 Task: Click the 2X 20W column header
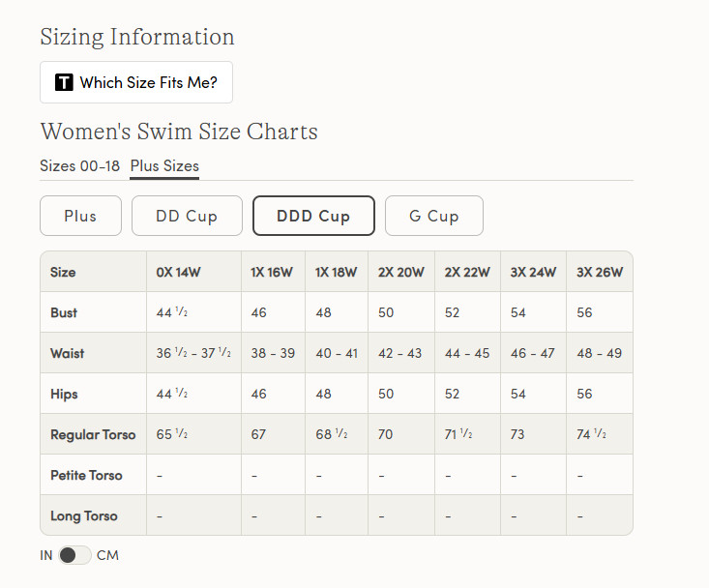pyautogui.click(x=401, y=272)
